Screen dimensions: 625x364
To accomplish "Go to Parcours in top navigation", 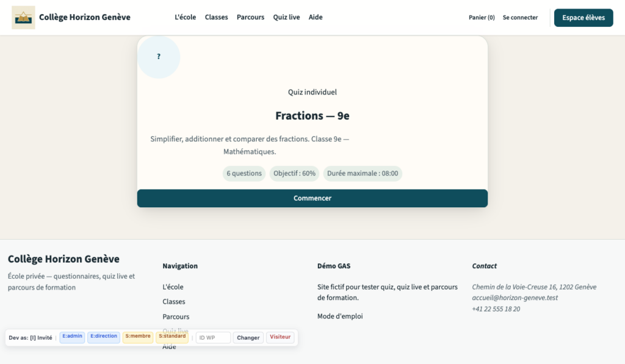I will (250, 17).
